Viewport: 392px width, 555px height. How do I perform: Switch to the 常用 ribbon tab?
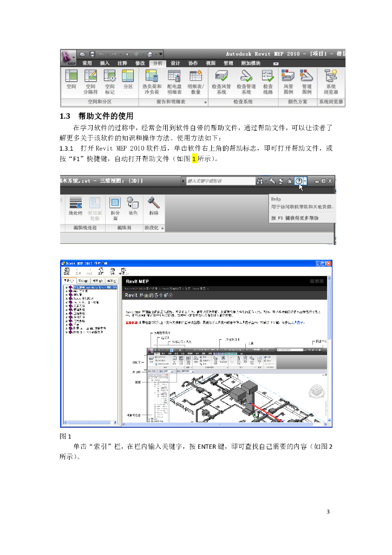click(x=87, y=63)
